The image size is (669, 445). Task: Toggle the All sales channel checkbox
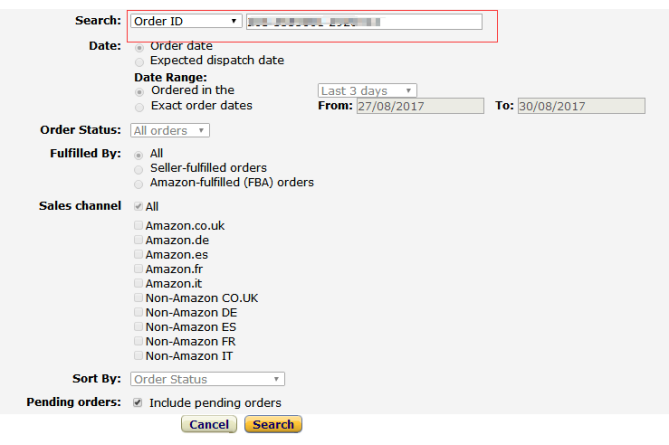pyautogui.click(x=138, y=206)
